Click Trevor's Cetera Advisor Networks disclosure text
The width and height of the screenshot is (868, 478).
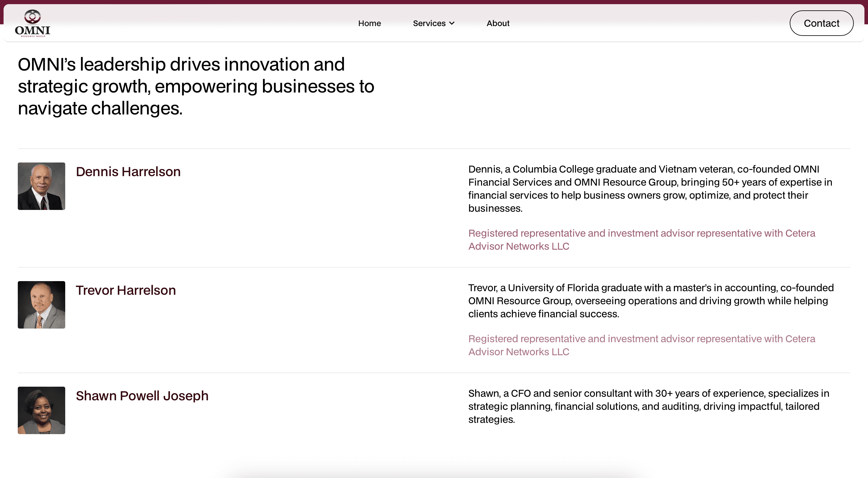(641, 345)
